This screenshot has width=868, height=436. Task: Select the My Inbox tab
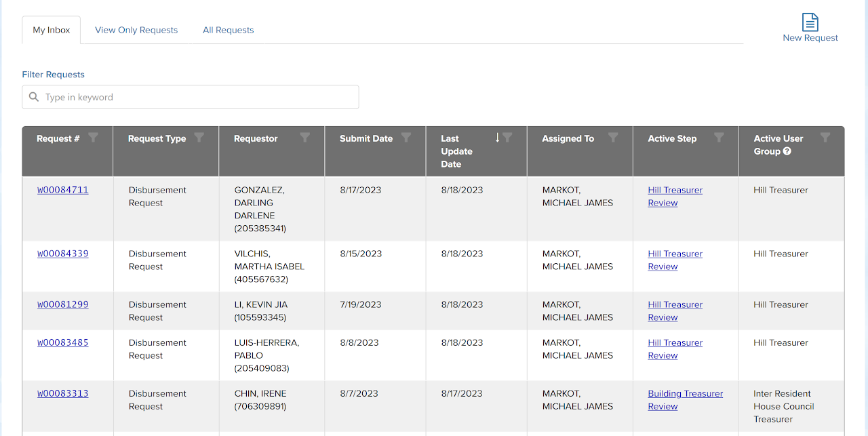tap(51, 30)
